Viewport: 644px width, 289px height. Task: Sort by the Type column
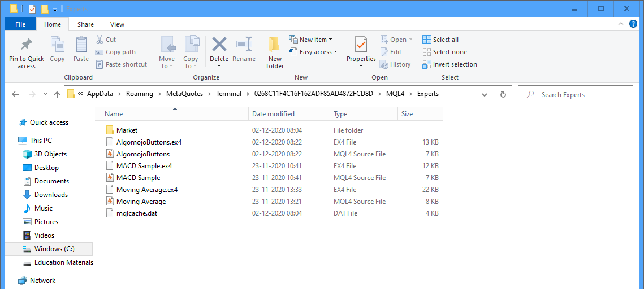point(364,114)
